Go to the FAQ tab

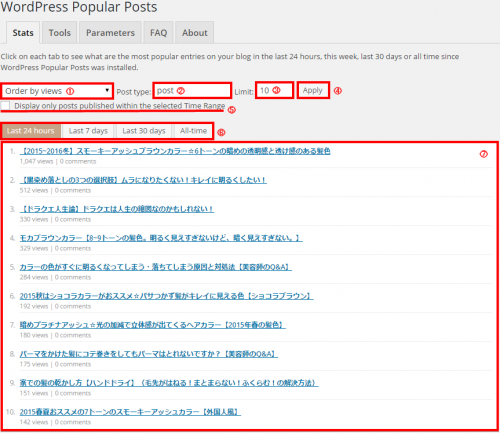tap(158, 33)
